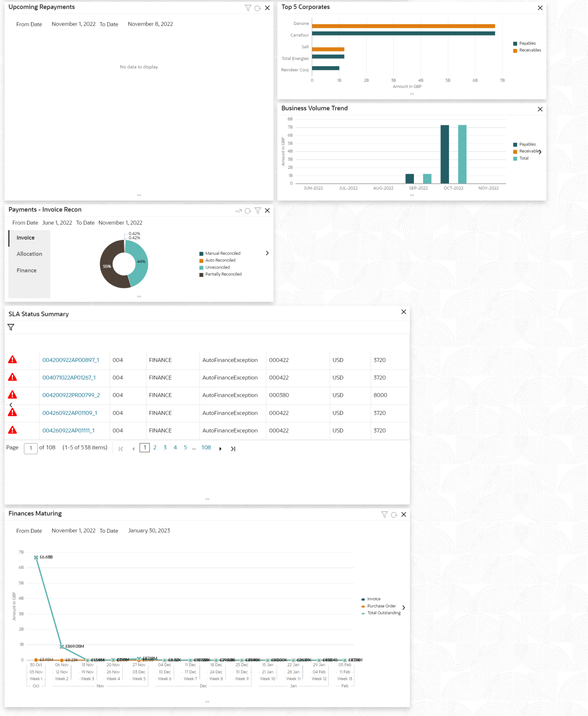This screenshot has width=588, height=716.
Task: Click "January 30, 2023" To Date in Finances Maturing
Action: pos(149,531)
